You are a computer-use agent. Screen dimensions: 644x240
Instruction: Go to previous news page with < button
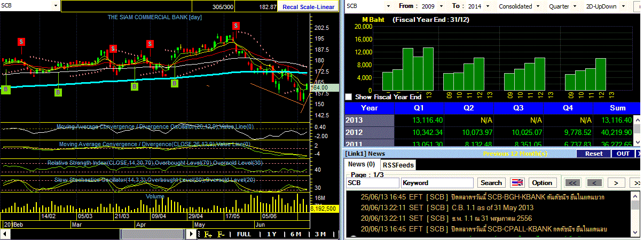coord(594,182)
